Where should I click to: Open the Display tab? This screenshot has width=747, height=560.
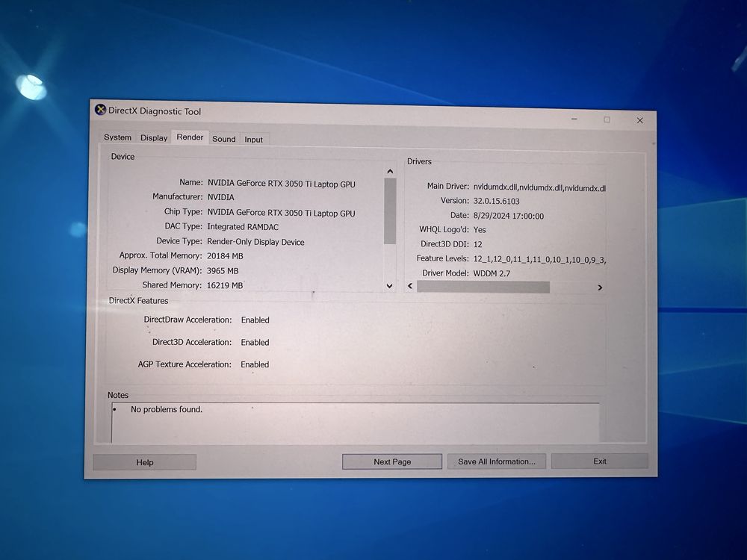[154, 137]
